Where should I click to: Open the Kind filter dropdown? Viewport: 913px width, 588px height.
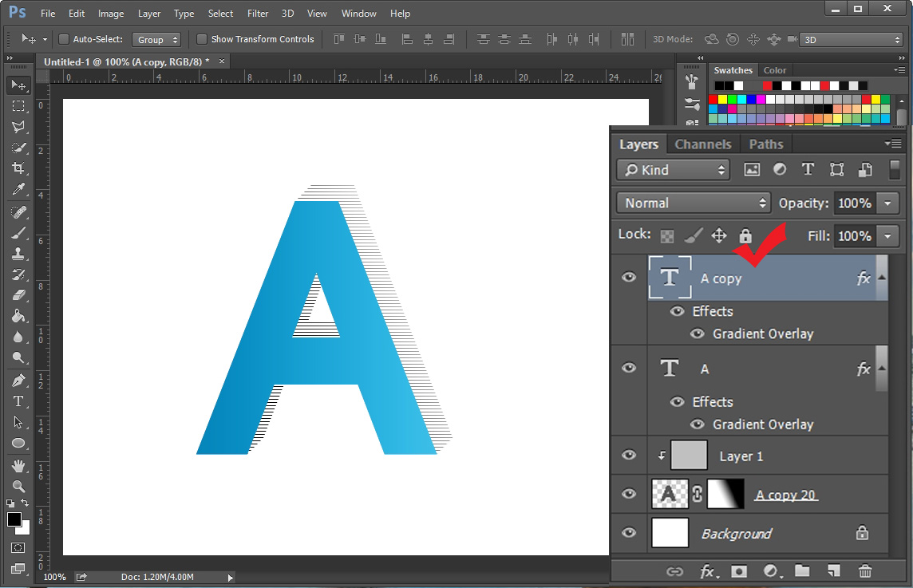pos(673,170)
